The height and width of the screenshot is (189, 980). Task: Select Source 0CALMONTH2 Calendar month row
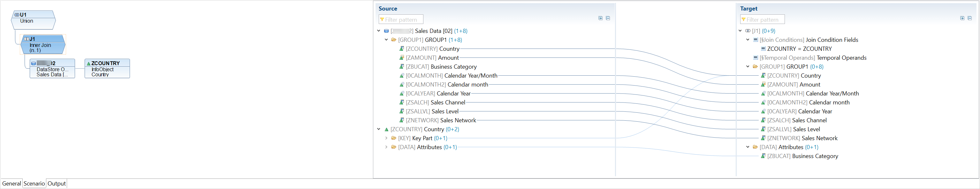click(444, 84)
